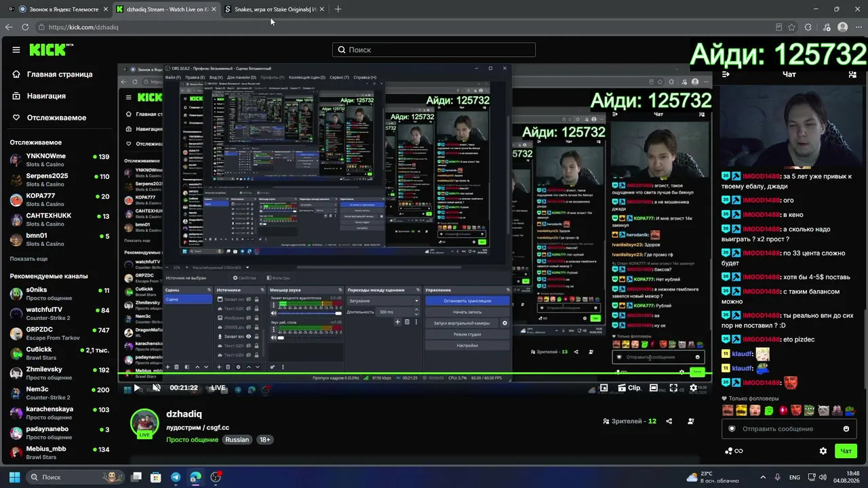The width and height of the screenshot is (868, 488).
Task: Open the chat users list icon
Action: tap(852, 75)
